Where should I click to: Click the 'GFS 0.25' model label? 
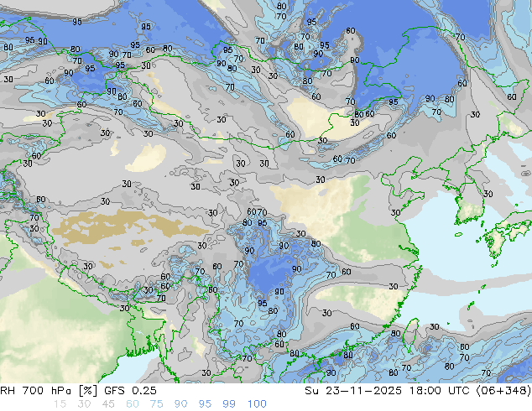tap(130, 391)
